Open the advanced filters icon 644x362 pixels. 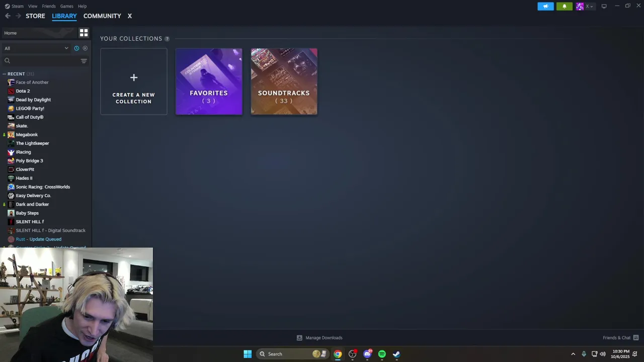pyautogui.click(x=84, y=61)
